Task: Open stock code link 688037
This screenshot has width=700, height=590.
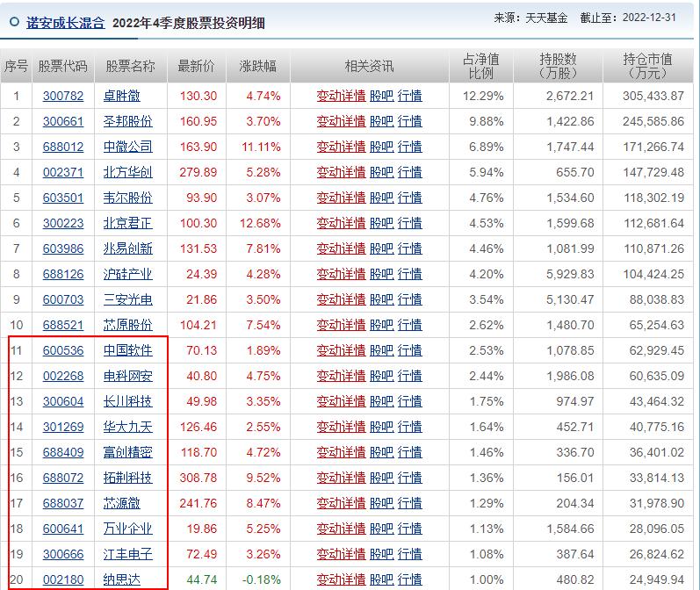Action: [63, 503]
